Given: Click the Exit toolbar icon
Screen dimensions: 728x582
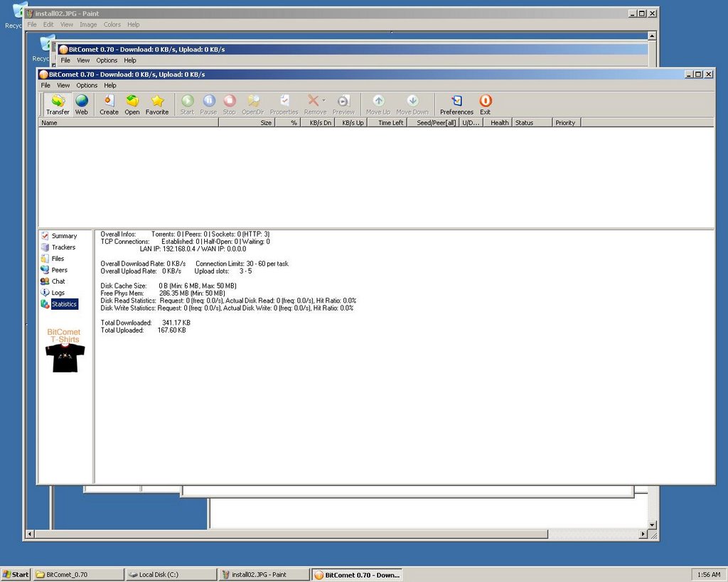Looking at the screenshot, I should [485, 104].
